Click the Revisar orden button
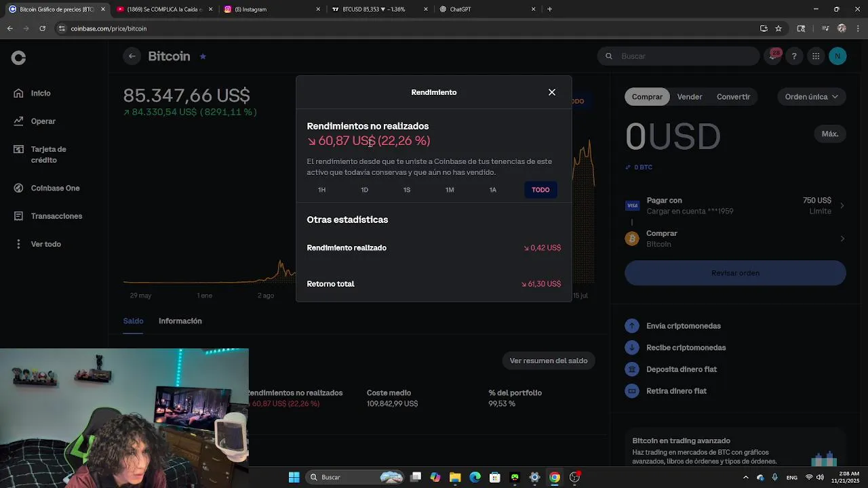Viewport: 868px width, 488px height. [735, 273]
